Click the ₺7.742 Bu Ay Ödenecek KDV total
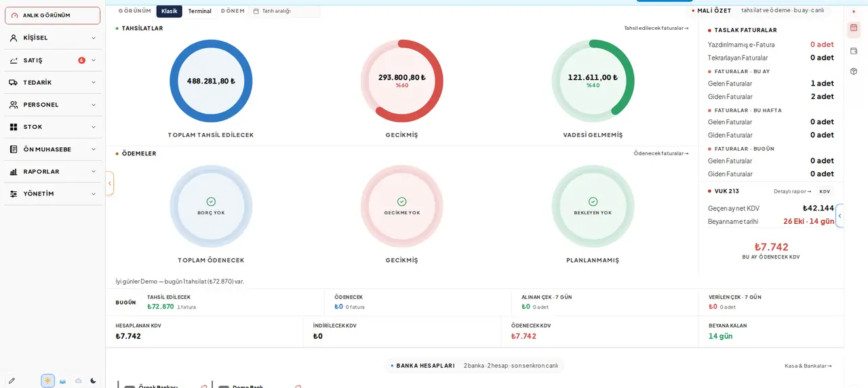Screen dimensions: 868x388 tap(771, 247)
